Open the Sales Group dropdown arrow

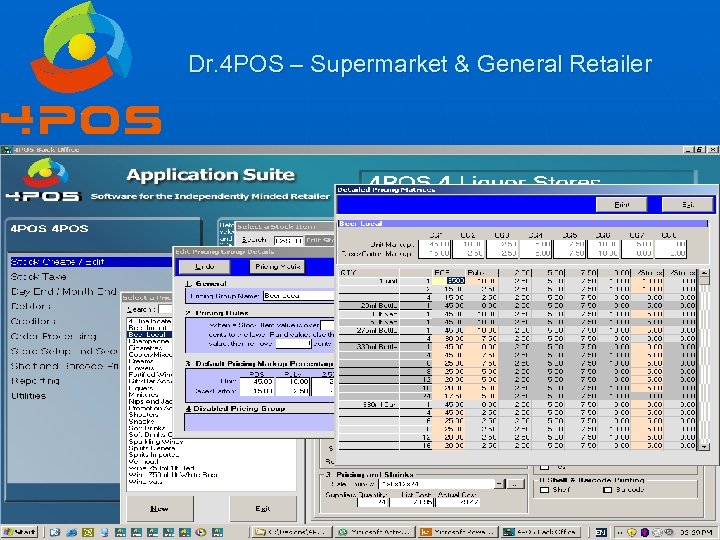click(501, 484)
